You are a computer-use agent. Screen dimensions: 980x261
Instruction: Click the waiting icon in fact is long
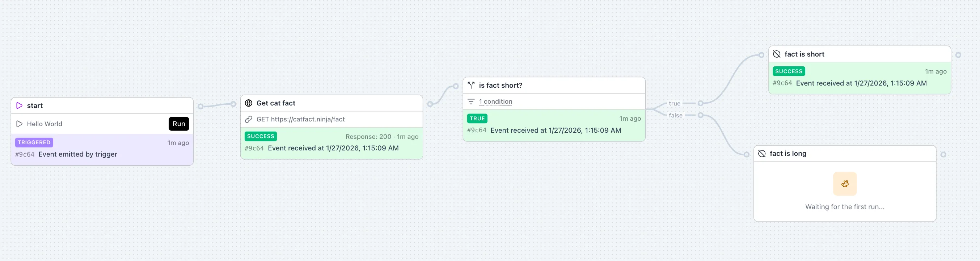coord(845,184)
